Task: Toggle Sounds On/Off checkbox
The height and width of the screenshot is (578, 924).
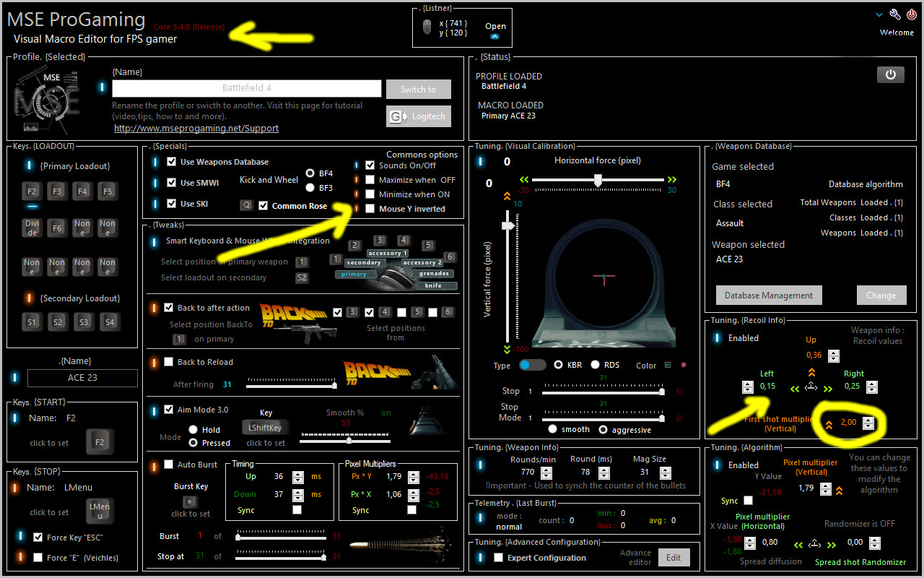Action: [x=370, y=165]
